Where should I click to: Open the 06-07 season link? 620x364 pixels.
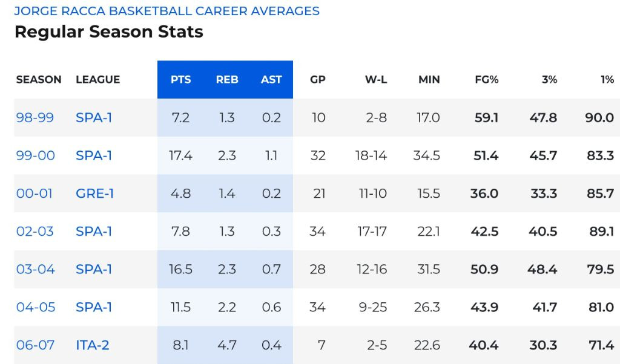(35, 345)
